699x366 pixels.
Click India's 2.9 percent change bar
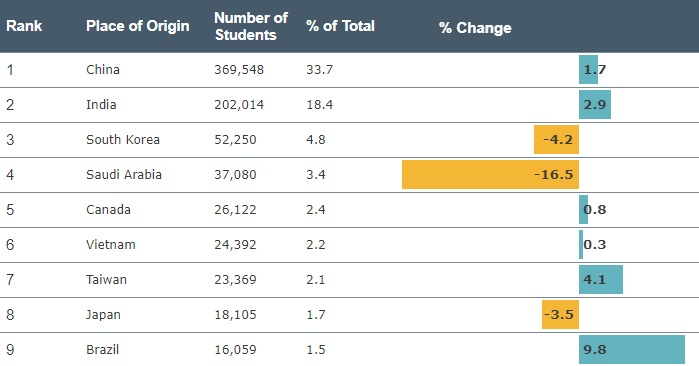[x=595, y=104]
